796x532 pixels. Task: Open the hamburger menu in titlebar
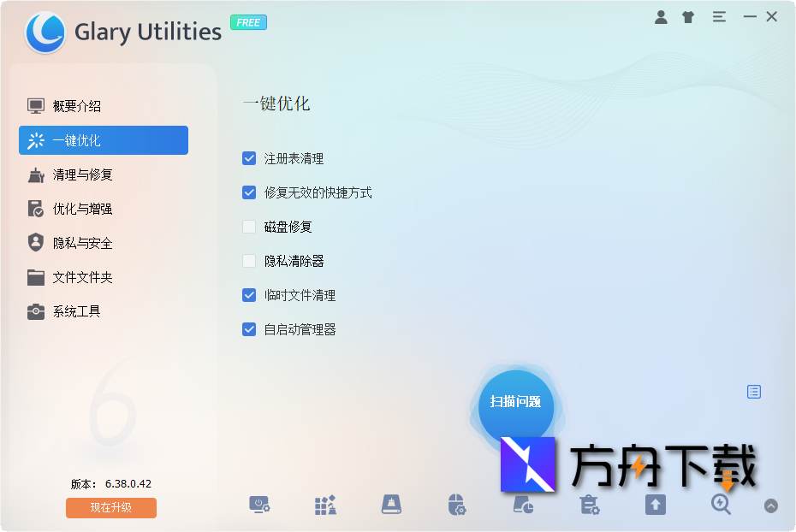(718, 16)
